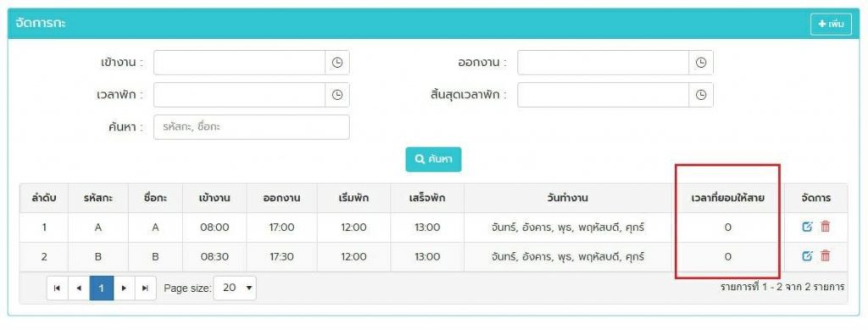This screenshot has width=868, height=330.
Task: Click the เพิ่ม add button
Action: (x=831, y=25)
